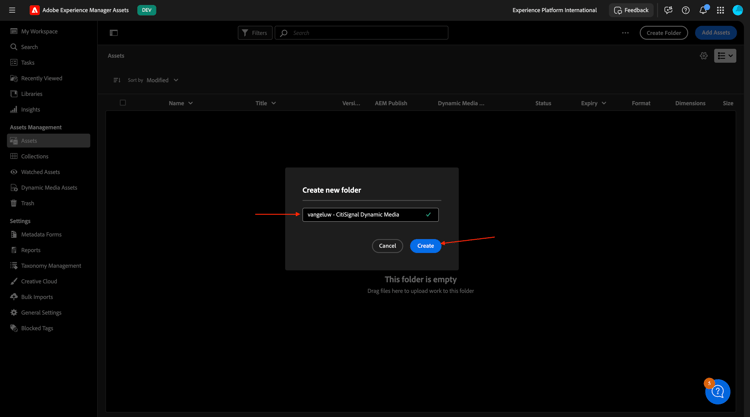Click the Bulk Imports cloud icon
Viewport: 750px width, 417px height.
[x=14, y=297]
